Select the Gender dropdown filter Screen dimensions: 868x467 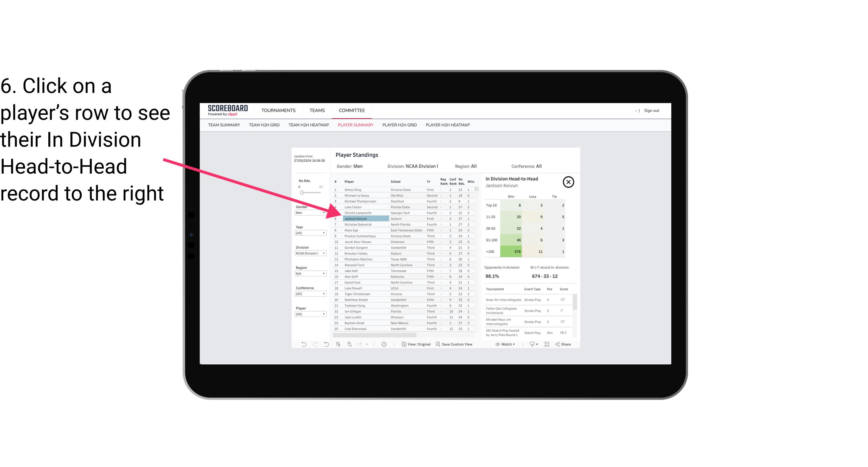point(309,213)
